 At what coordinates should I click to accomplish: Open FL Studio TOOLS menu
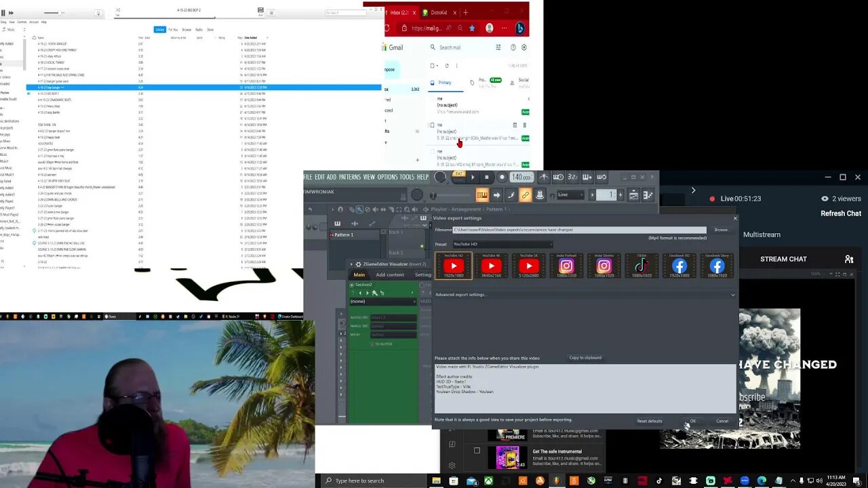407,178
